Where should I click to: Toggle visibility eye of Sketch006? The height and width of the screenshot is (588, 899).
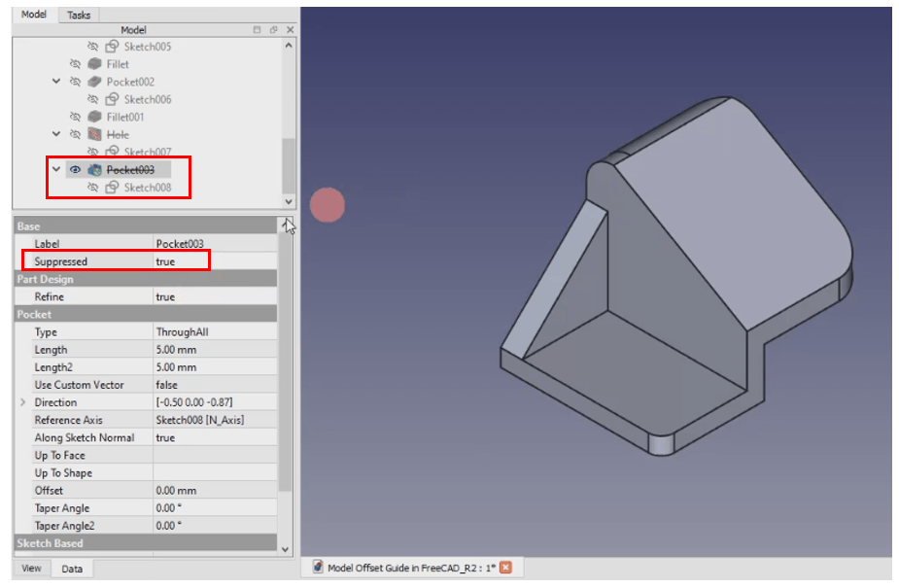click(93, 100)
